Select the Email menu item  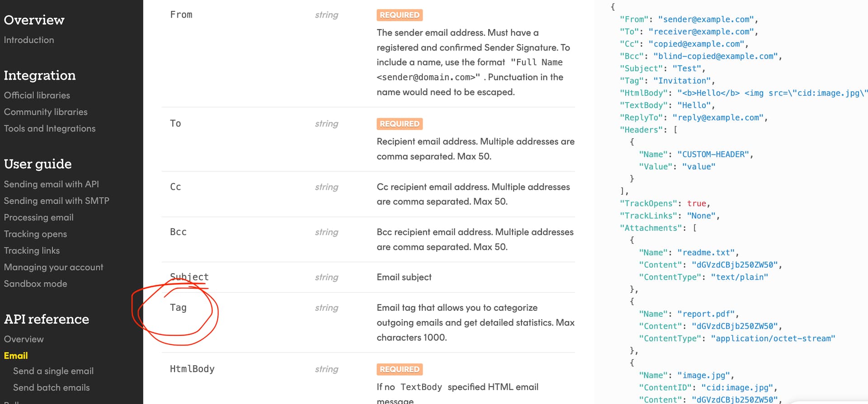click(16, 356)
